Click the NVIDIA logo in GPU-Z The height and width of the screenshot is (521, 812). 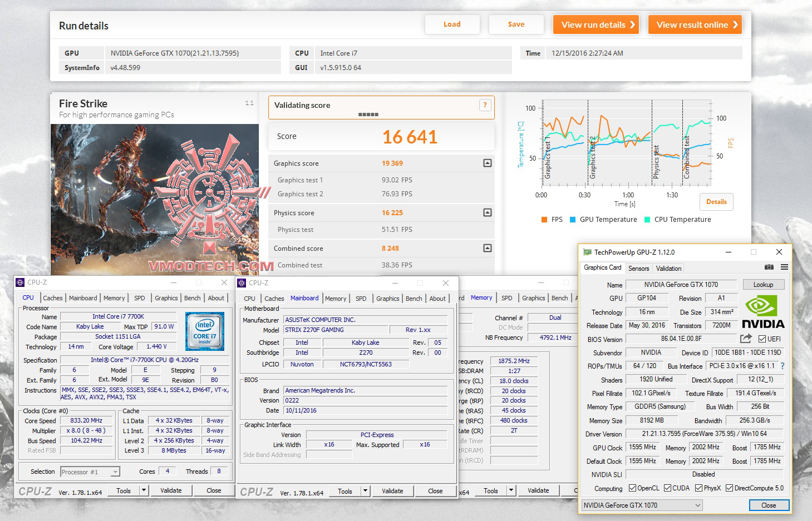pos(763,312)
